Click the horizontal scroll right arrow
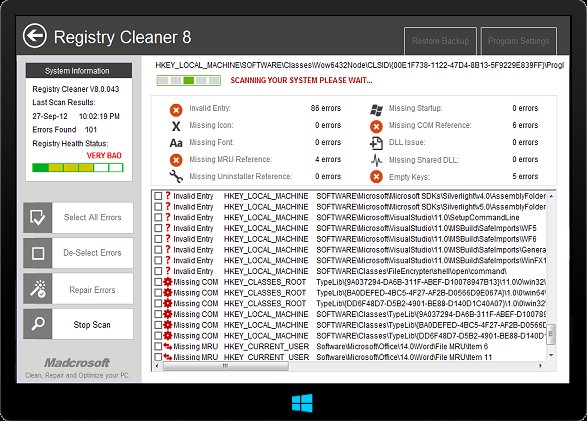This screenshot has height=421, width=587. point(540,366)
